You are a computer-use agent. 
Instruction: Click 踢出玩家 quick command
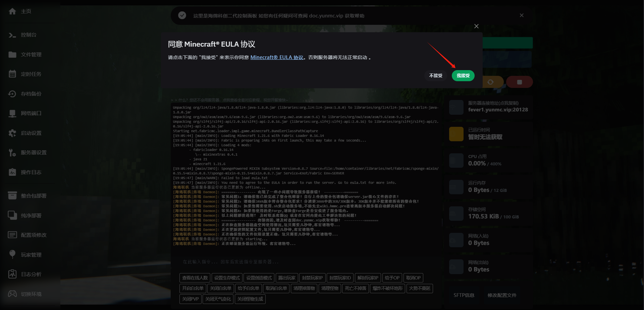287,278
